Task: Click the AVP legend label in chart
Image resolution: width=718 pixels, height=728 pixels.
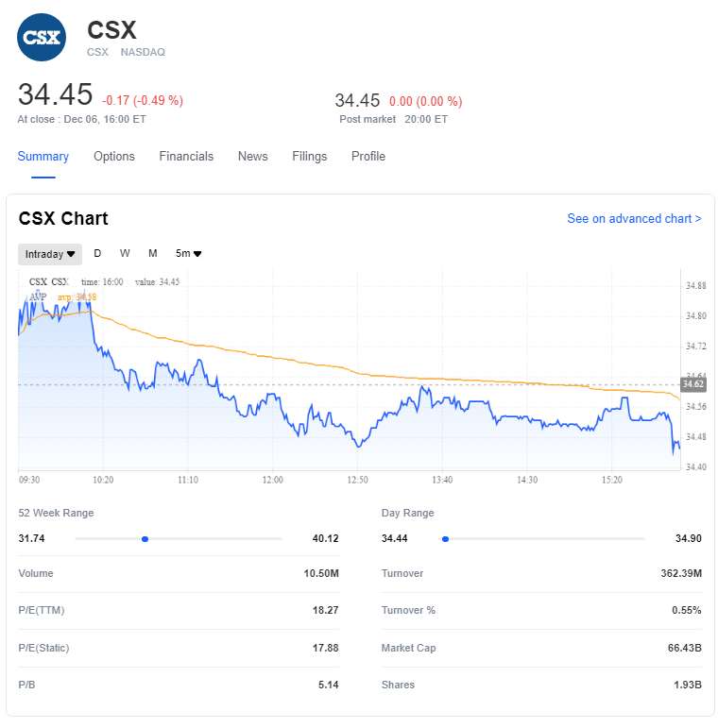Action: tap(38, 296)
